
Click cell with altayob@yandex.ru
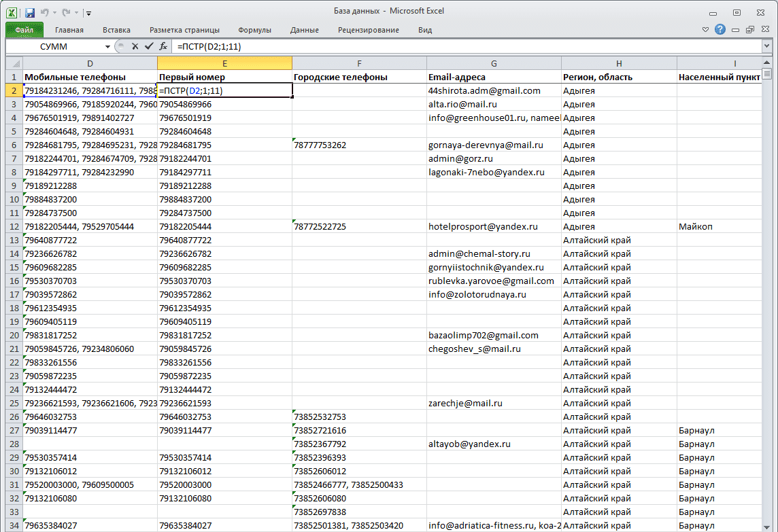click(x=494, y=444)
